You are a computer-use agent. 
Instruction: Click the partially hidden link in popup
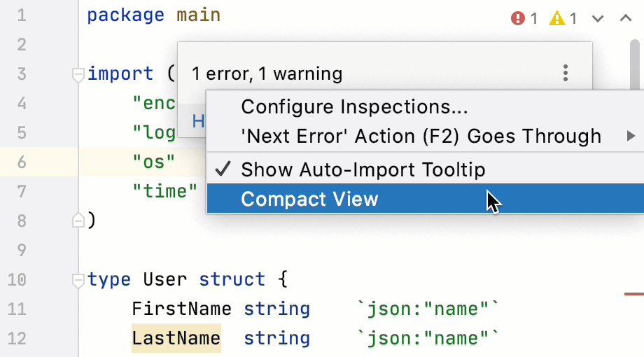pos(198,122)
